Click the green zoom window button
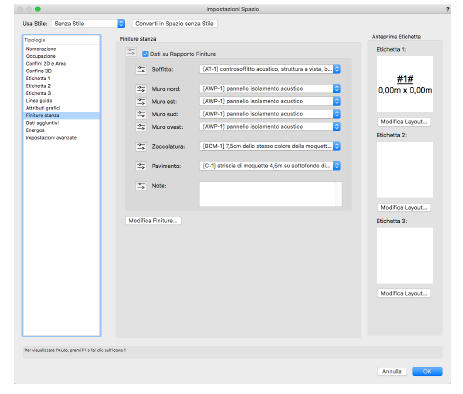Viewport: 463px width, 394px height. pyautogui.click(x=38, y=9)
